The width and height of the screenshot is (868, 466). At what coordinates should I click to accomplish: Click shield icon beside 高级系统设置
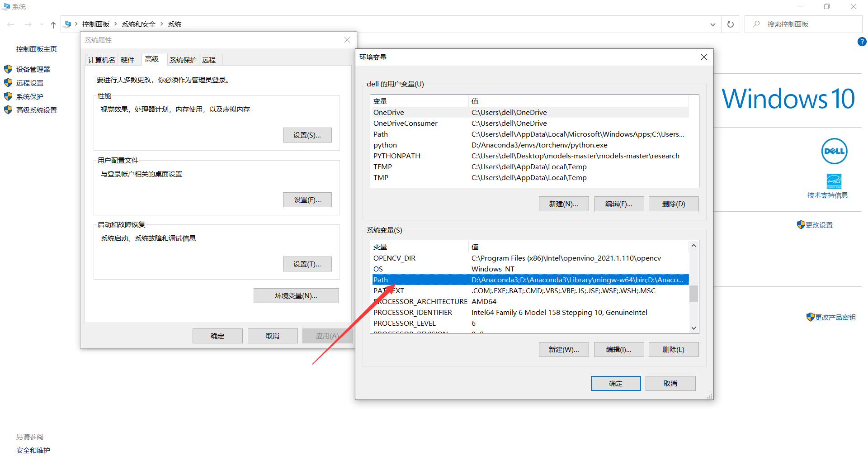point(8,110)
